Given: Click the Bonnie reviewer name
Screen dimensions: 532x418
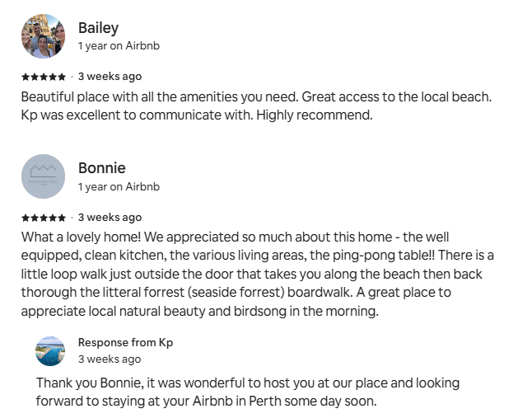Looking at the screenshot, I should point(101,168).
